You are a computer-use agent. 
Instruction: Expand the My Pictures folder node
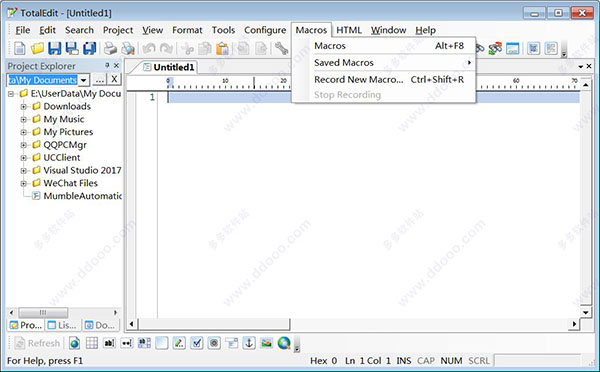24,132
